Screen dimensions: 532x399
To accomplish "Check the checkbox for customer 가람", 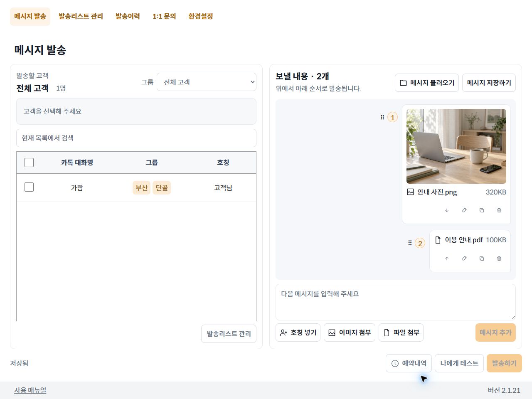I will tap(29, 187).
